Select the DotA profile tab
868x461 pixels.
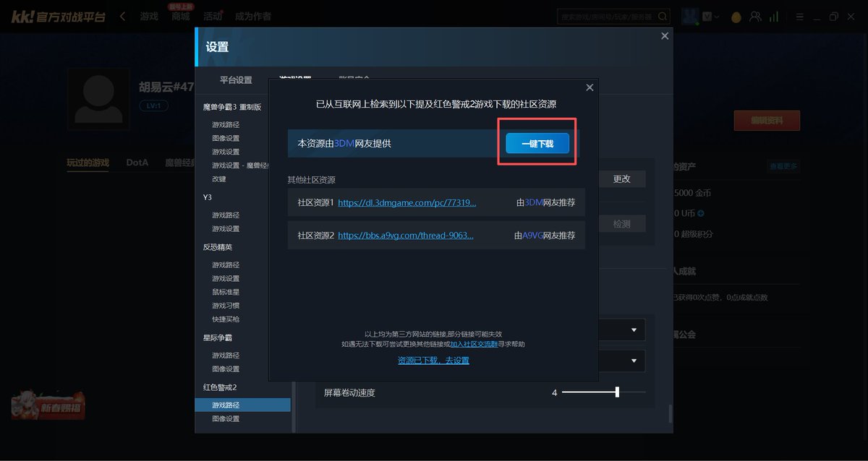coord(137,163)
